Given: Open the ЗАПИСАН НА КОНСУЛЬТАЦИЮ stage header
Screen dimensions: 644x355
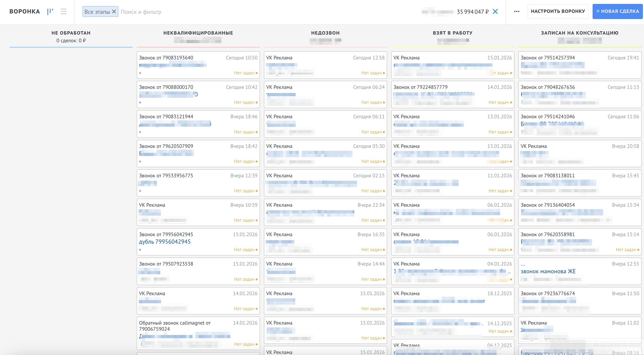Looking at the screenshot, I should coord(580,33).
